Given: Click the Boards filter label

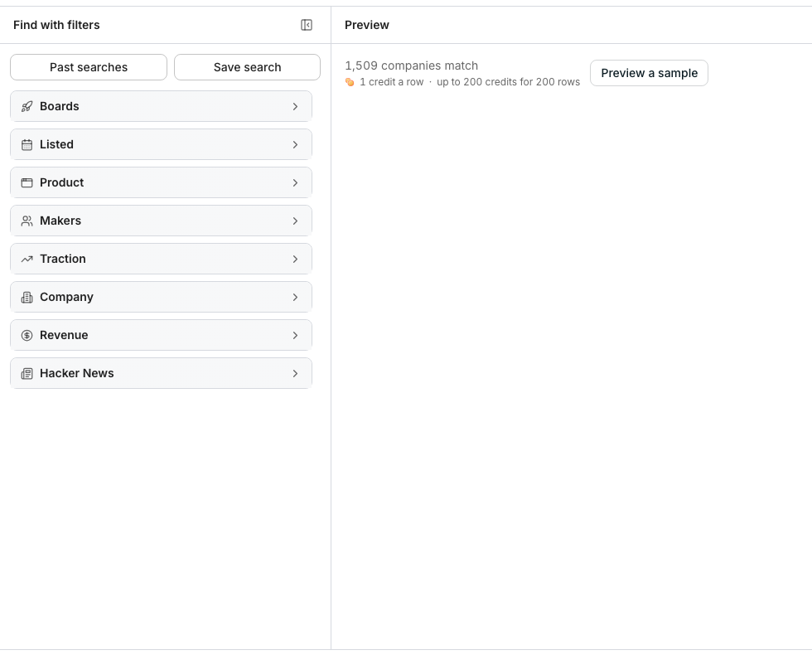Looking at the screenshot, I should click(60, 106).
